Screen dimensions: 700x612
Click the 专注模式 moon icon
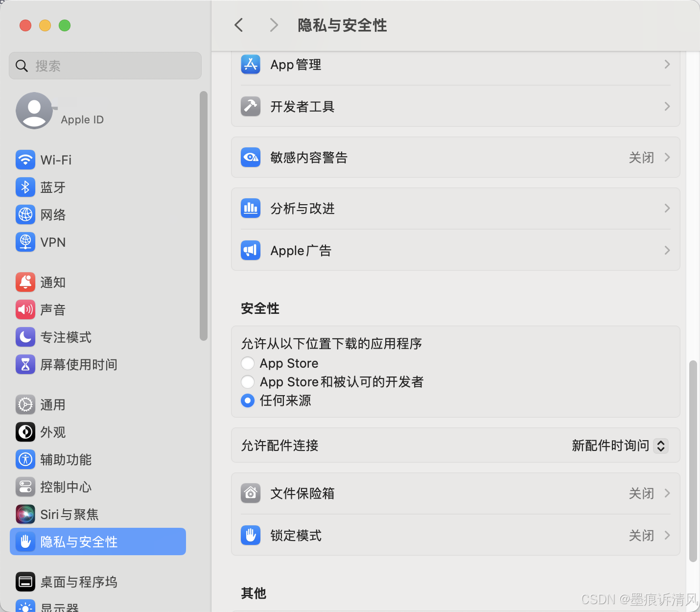(25, 337)
